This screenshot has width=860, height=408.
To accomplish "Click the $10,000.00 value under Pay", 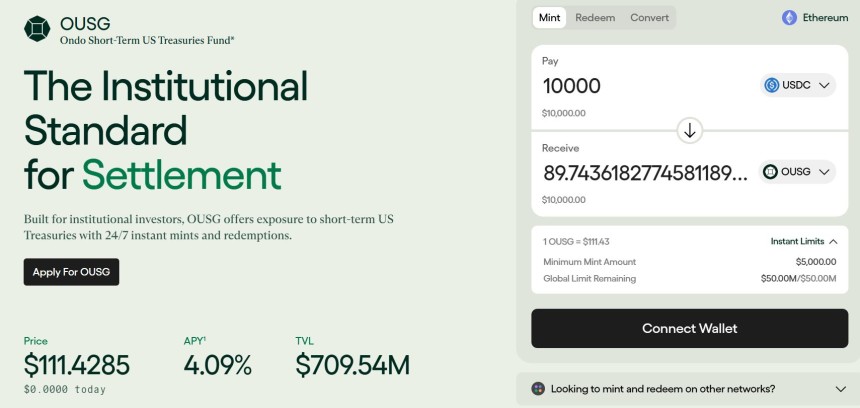I will click(x=564, y=114).
